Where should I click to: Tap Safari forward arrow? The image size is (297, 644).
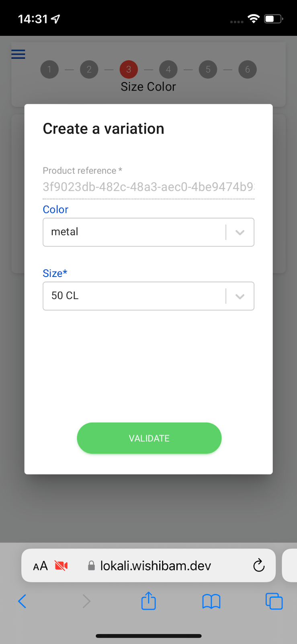(86, 601)
